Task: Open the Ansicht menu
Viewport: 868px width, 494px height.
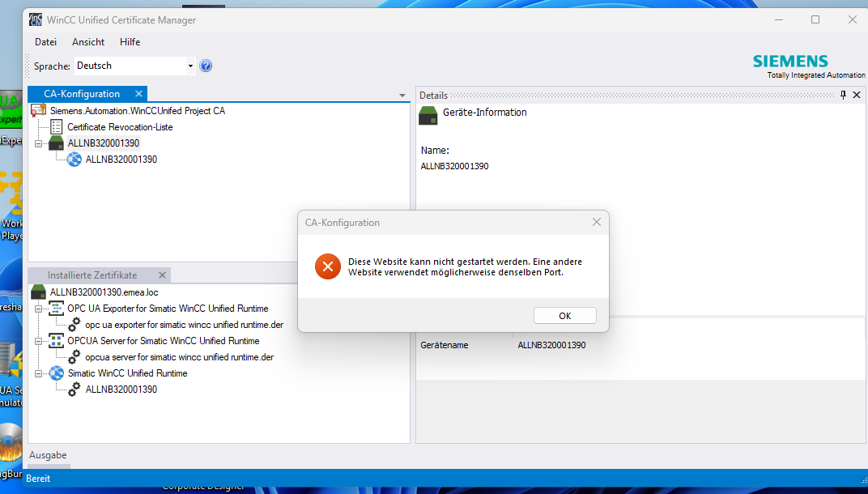Action: (88, 42)
